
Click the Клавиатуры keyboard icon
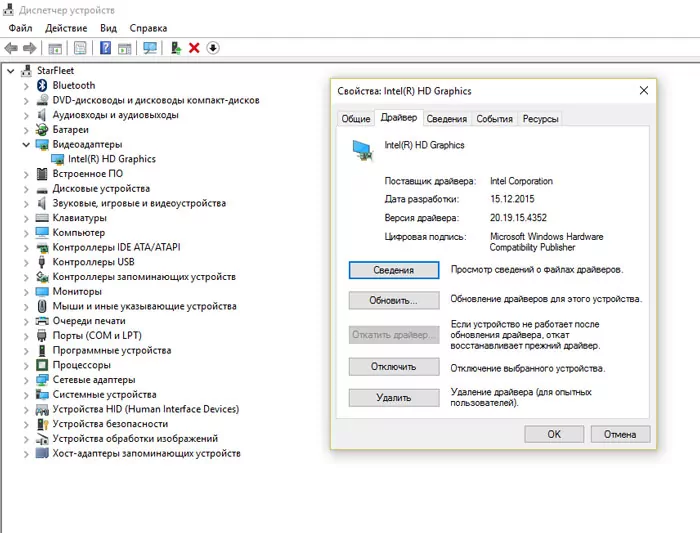[x=42, y=218]
